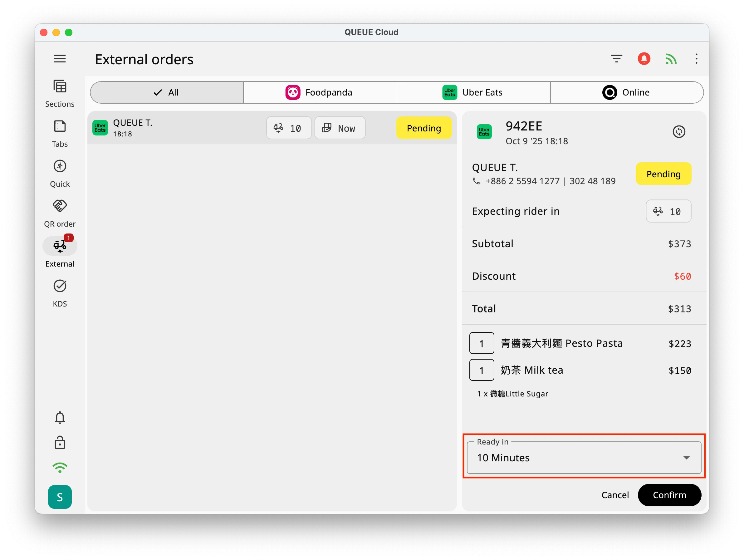Viewport: 744px width, 560px height.
Task: Open the three-dot overflow menu
Action: [696, 59]
